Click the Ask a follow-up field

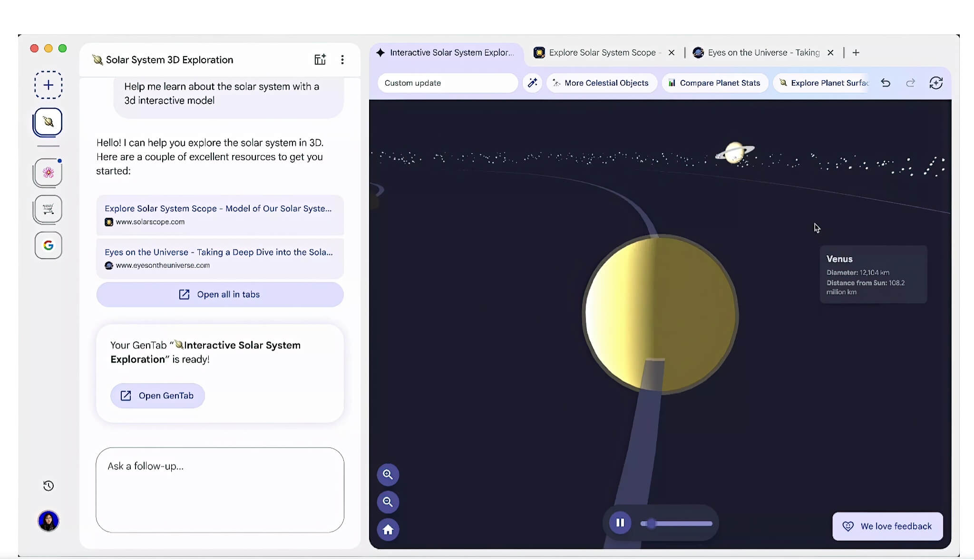220,490
